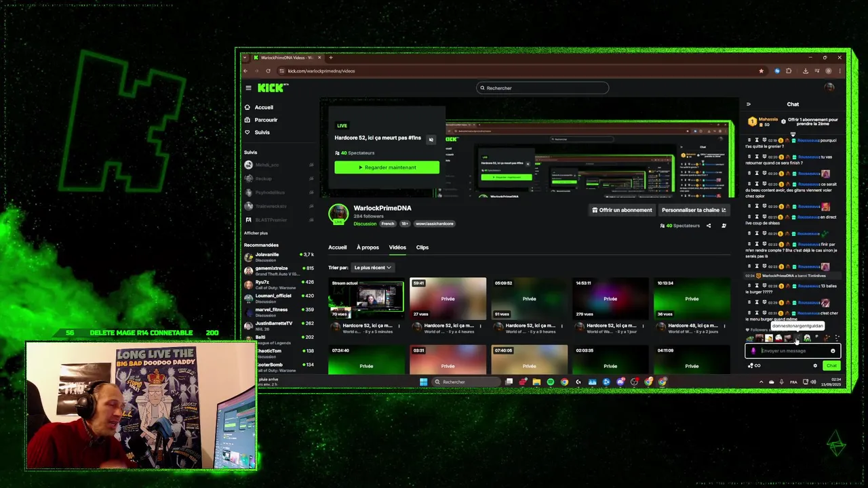Viewport: 868px width, 488px height.
Task: Collapse the chat panel with arrow icon
Action: 749,104
